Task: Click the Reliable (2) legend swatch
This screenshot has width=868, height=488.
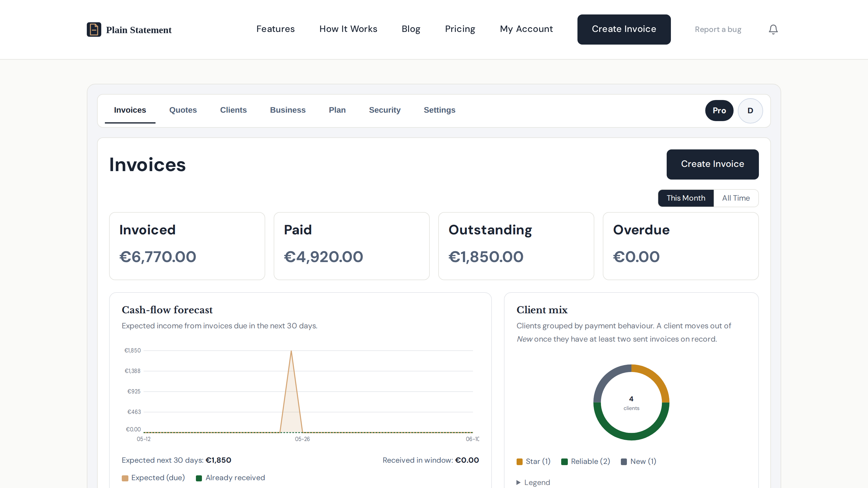Action: (565, 462)
